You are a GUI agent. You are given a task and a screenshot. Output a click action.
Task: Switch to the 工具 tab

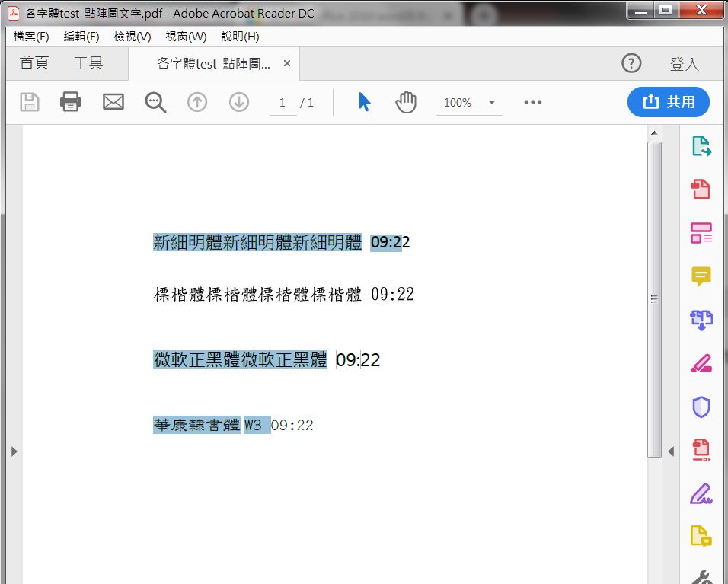point(88,62)
